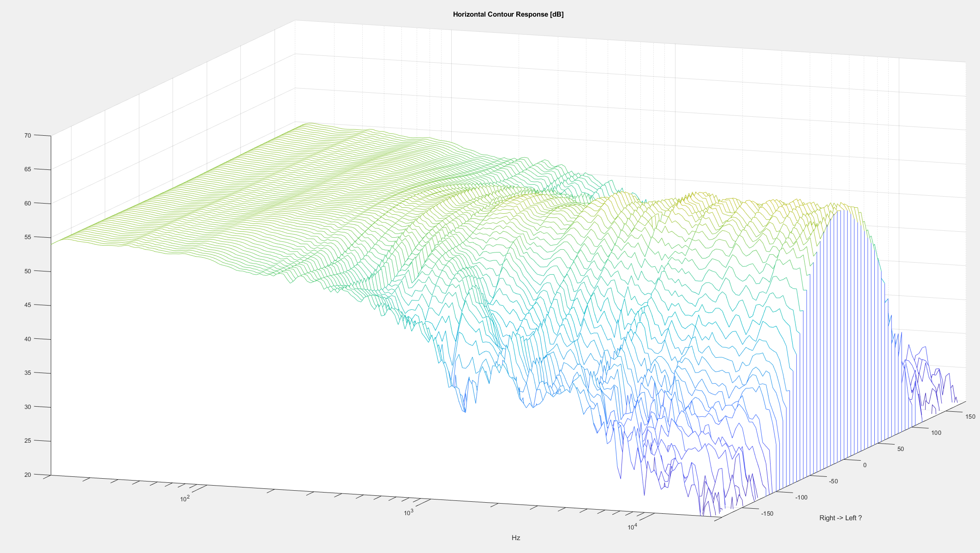Select the 45 dB tick label
The width and height of the screenshot is (980, 553).
pyautogui.click(x=28, y=305)
